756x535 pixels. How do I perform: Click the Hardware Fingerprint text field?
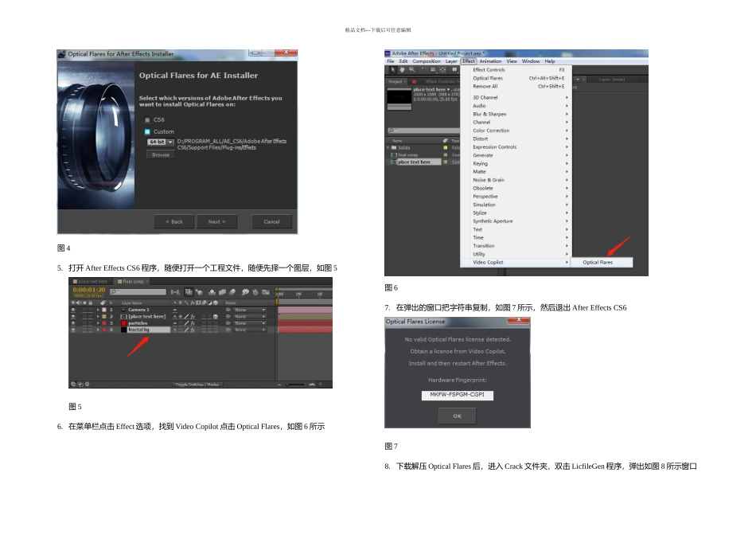[x=457, y=395]
